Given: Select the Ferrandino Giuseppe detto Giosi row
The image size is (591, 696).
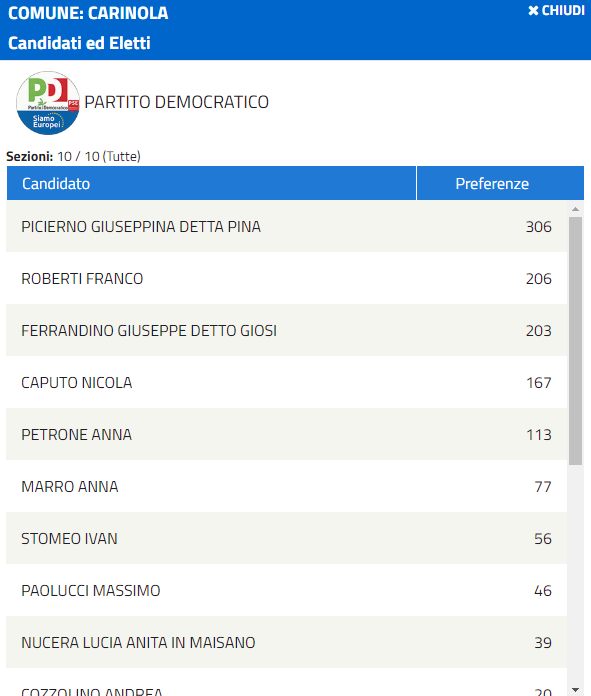Looking at the screenshot, I should coord(286,330).
